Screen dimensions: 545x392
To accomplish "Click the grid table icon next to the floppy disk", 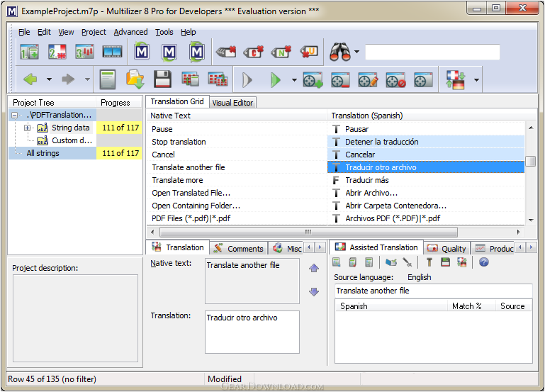I will tap(190, 79).
